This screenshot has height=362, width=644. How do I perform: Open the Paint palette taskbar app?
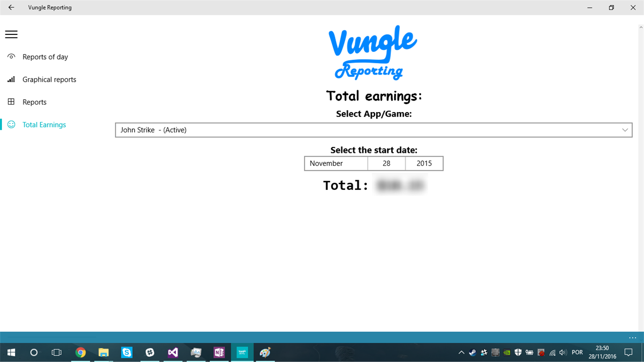[x=265, y=353]
